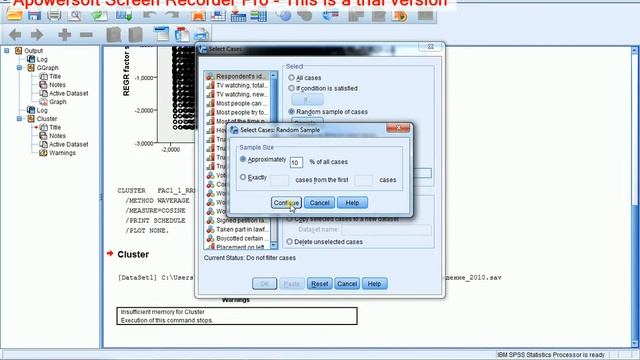Click the Insert Heading icon
640x360 pixels.
click(x=162, y=34)
